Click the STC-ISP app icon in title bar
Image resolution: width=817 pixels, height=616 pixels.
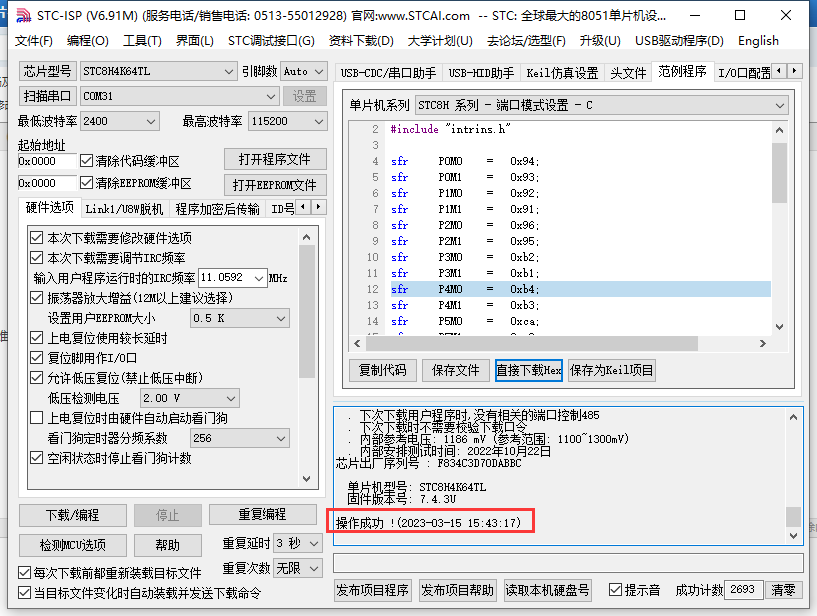point(23,16)
